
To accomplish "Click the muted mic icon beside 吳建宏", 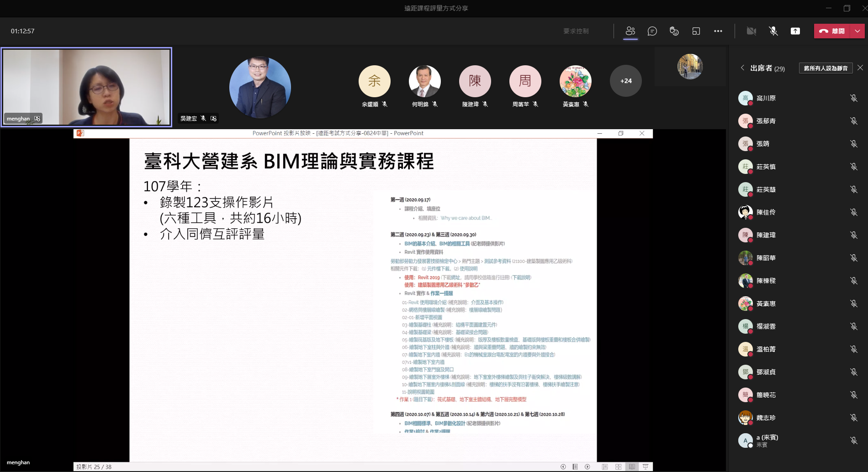I will [x=203, y=119].
